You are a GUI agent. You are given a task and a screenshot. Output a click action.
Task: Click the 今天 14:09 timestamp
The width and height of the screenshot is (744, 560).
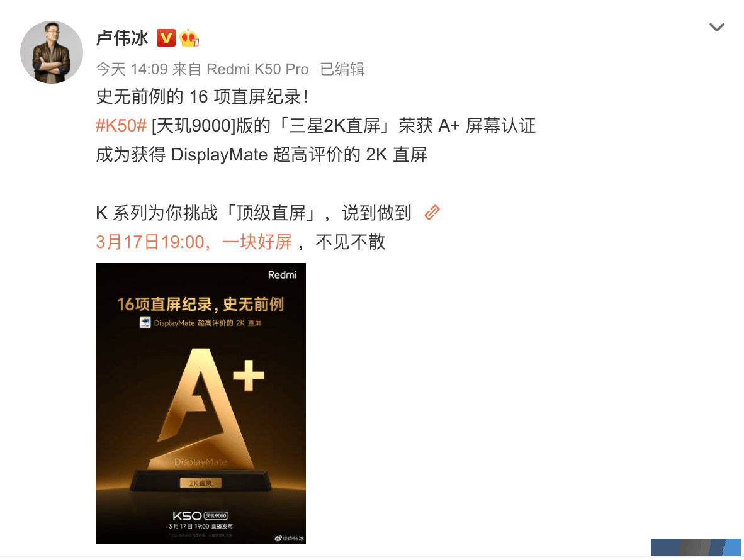point(132,69)
